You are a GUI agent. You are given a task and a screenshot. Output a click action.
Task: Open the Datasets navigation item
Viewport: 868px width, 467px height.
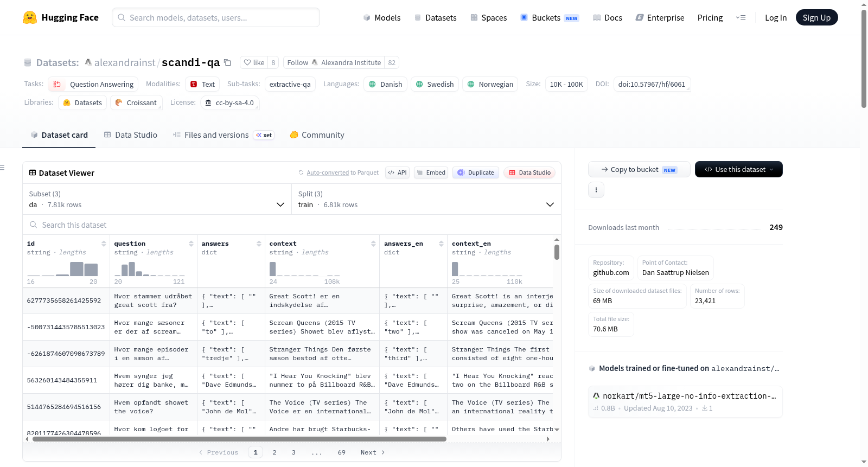pos(435,17)
